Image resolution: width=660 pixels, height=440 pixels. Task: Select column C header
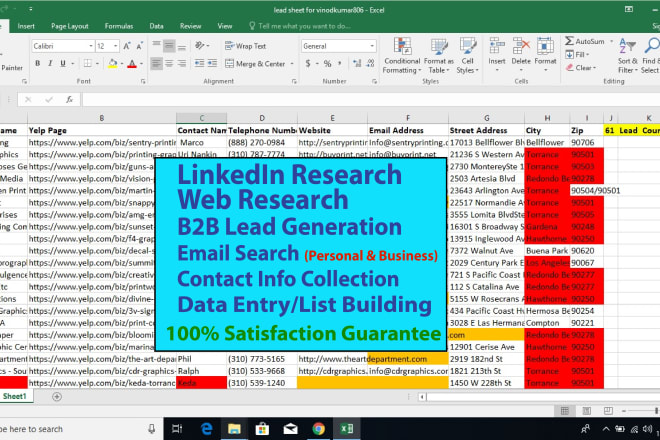click(202, 118)
